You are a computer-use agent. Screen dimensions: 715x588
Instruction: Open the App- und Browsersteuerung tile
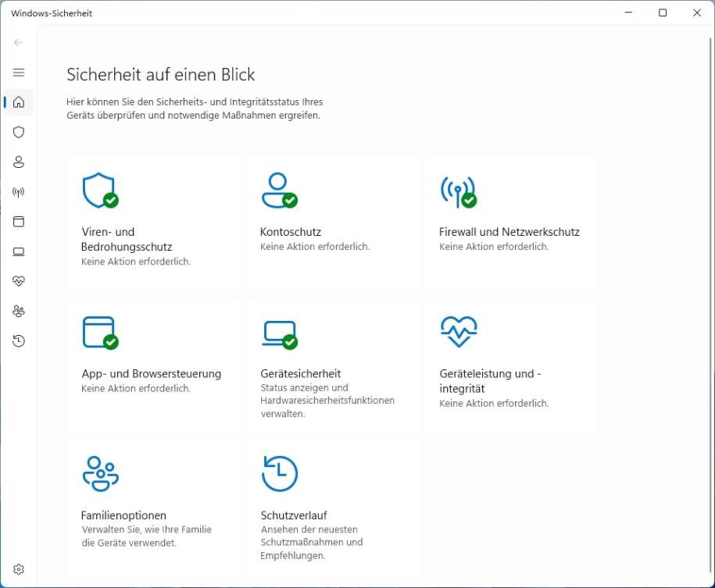tap(153, 363)
